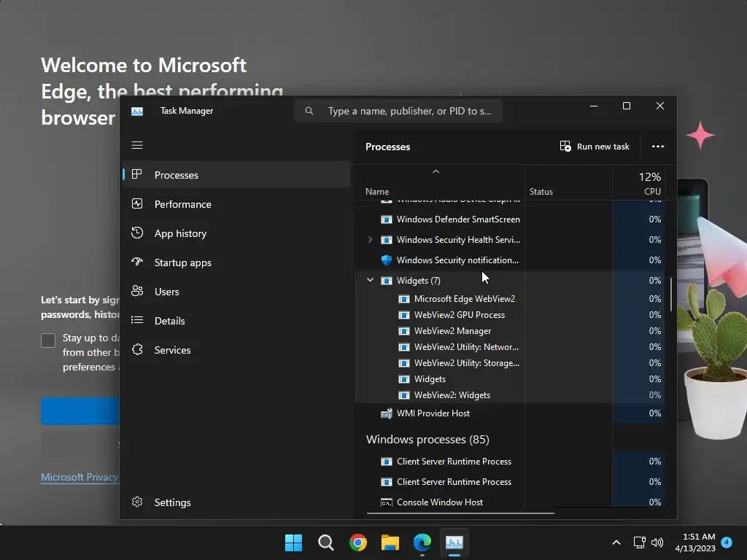Viewport: 747px width, 560px height.
Task: Click the Task Manager app icon in title bar
Action: click(x=137, y=111)
